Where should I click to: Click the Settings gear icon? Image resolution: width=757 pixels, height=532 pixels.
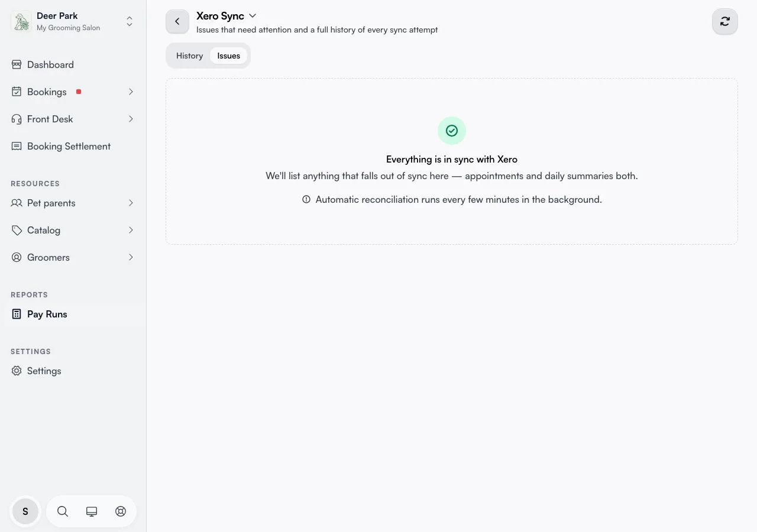point(17,371)
